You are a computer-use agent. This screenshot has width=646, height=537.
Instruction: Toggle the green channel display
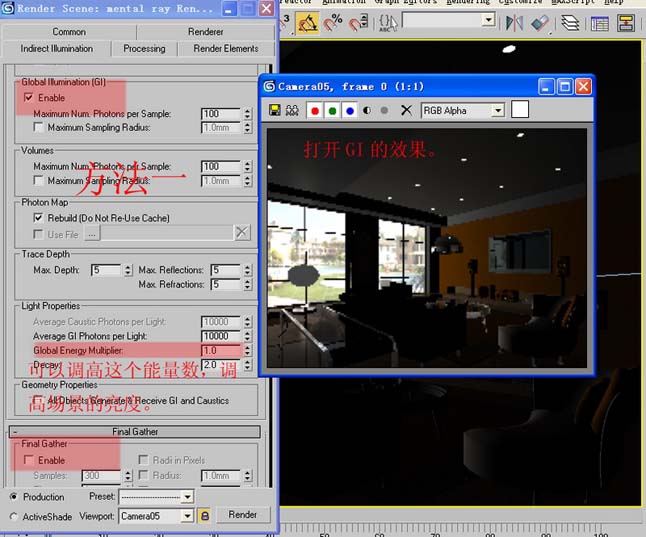coord(332,110)
